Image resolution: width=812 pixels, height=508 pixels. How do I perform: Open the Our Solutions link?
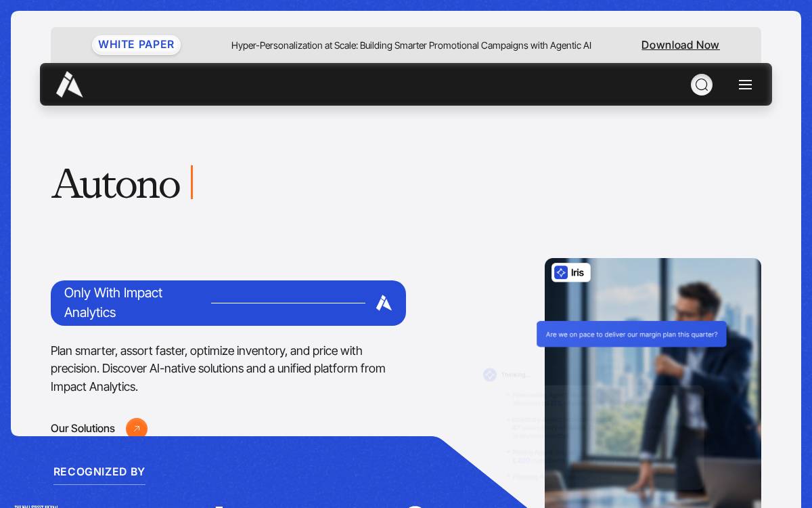click(x=83, y=429)
